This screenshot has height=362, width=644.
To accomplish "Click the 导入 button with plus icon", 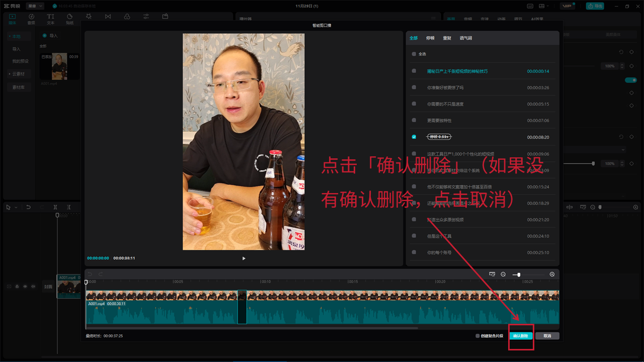I will (x=50, y=36).
